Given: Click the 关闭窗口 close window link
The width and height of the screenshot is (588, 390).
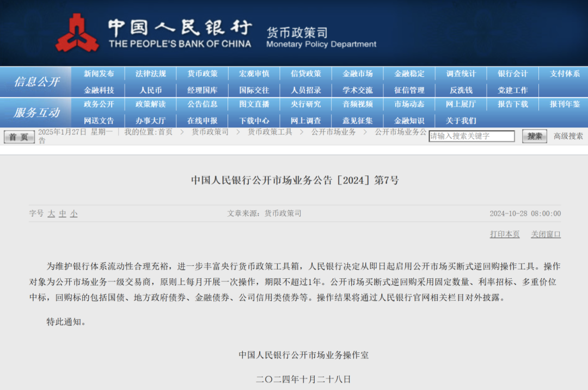Looking at the screenshot, I should [x=546, y=234].
